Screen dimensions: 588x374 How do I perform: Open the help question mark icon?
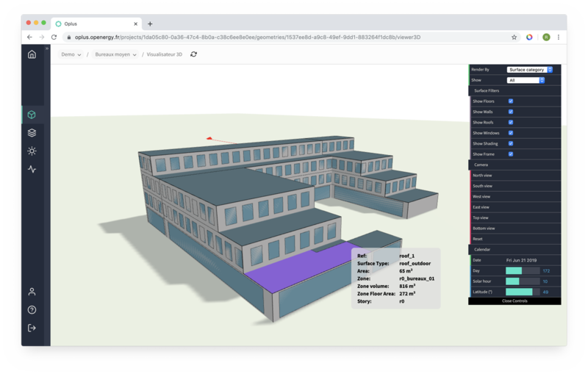[x=32, y=310]
